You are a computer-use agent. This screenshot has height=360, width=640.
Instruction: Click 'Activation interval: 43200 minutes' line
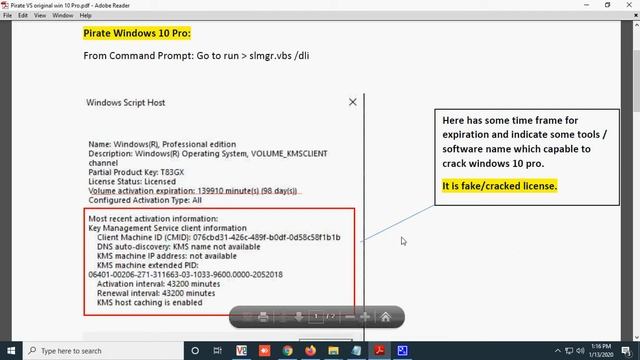(158, 284)
